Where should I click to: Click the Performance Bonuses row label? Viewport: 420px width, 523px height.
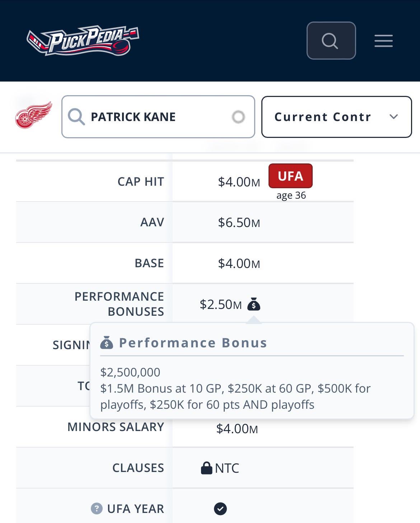[x=119, y=304]
